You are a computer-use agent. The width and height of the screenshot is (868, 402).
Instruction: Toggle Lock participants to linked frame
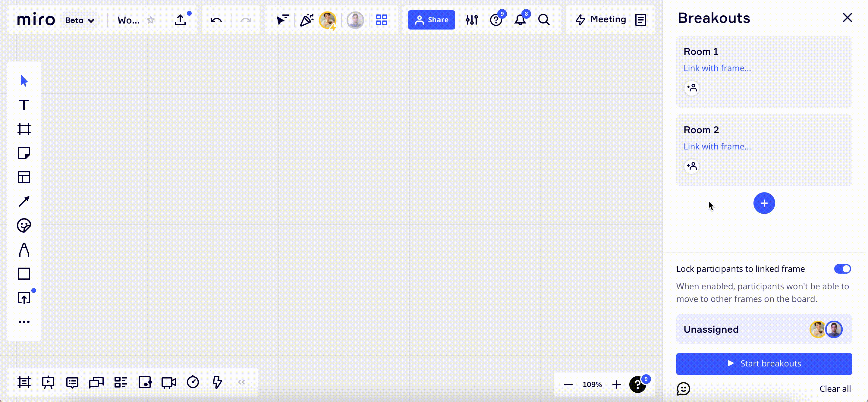coord(842,269)
